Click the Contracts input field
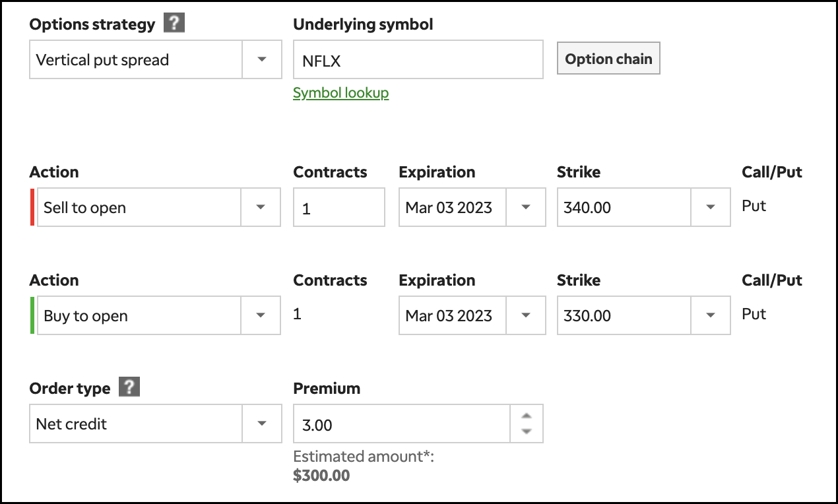This screenshot has width=838, height=504. pos(338,208)
